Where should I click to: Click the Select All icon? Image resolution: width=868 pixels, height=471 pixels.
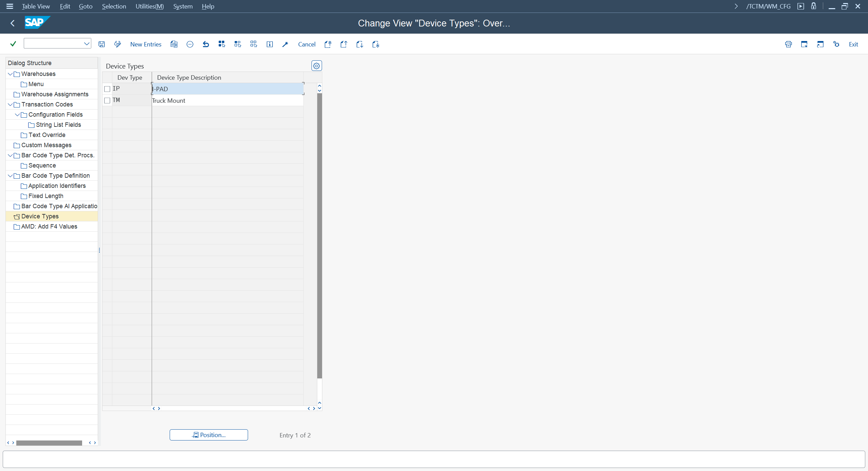click(x=222, y=44)
